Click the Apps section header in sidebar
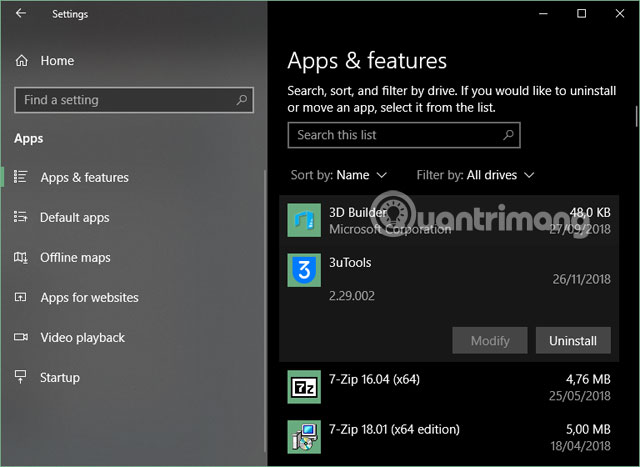640x467 pixels. [29, 139]
